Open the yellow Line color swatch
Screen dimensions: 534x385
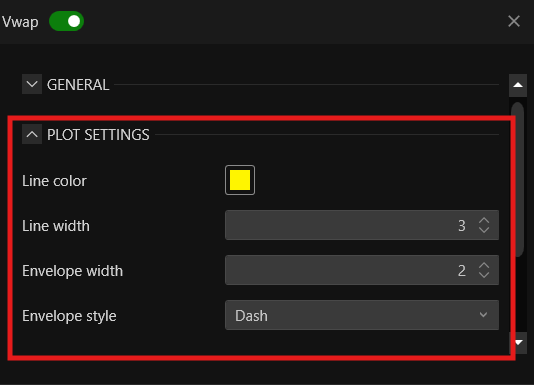[240, 180]
